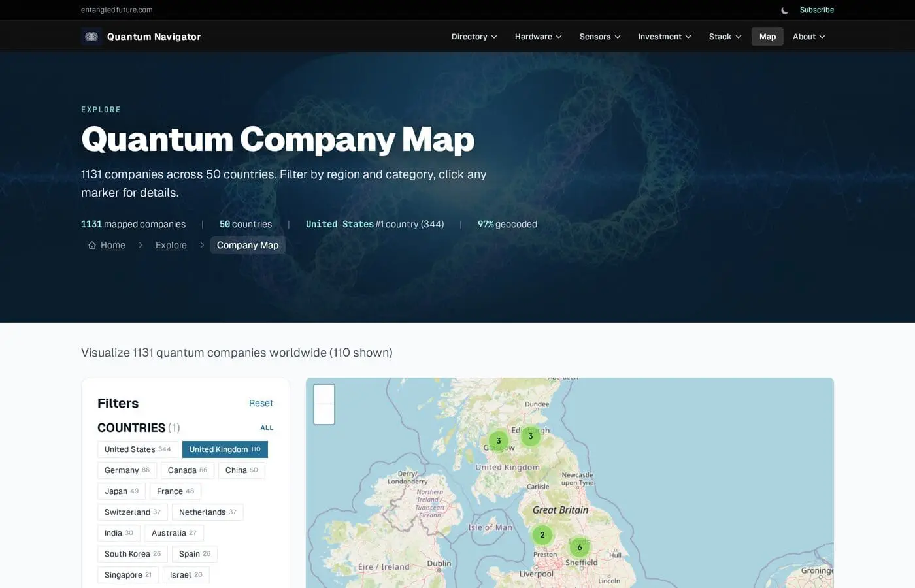Viewport: 915px width, 588px height.
Task: Toggle China country filter
Action: pyautogui.click(x=242, y=470)
